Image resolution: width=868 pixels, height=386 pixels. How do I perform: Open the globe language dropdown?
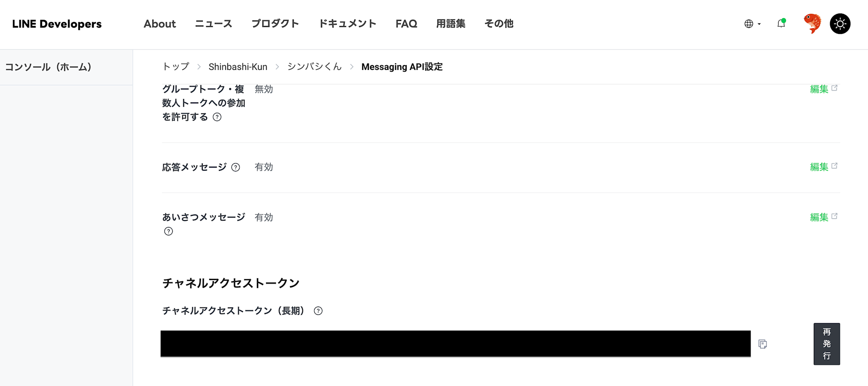coord(752,24)
